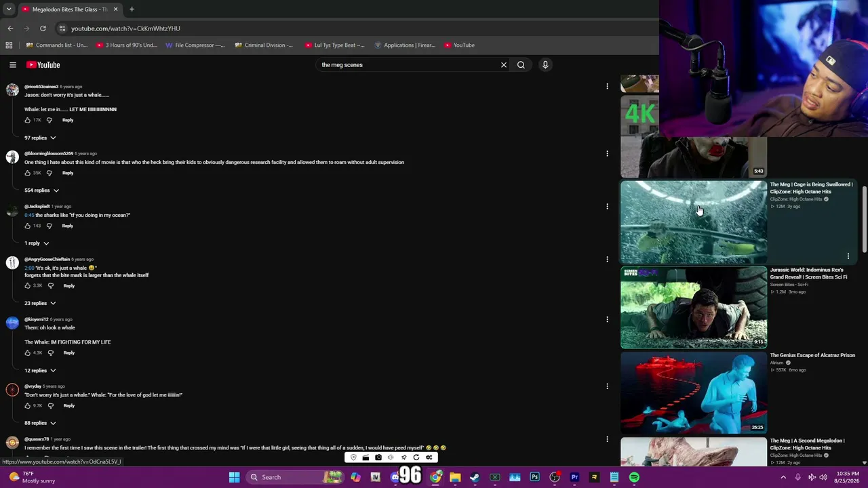
Task: Dislike the "IM FIGHTING FOR MY LIFE" comment
Action: pyautogui.click(x=50, y=352)
